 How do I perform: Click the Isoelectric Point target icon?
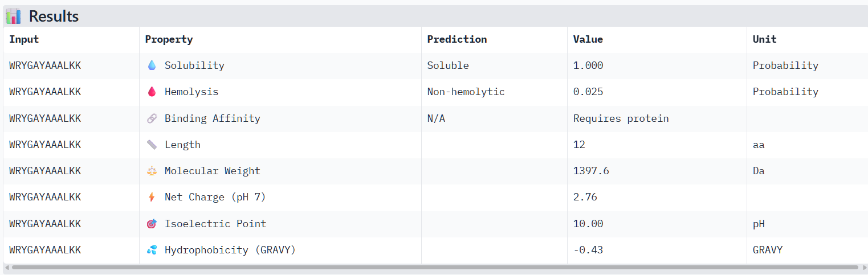[152, 224]
